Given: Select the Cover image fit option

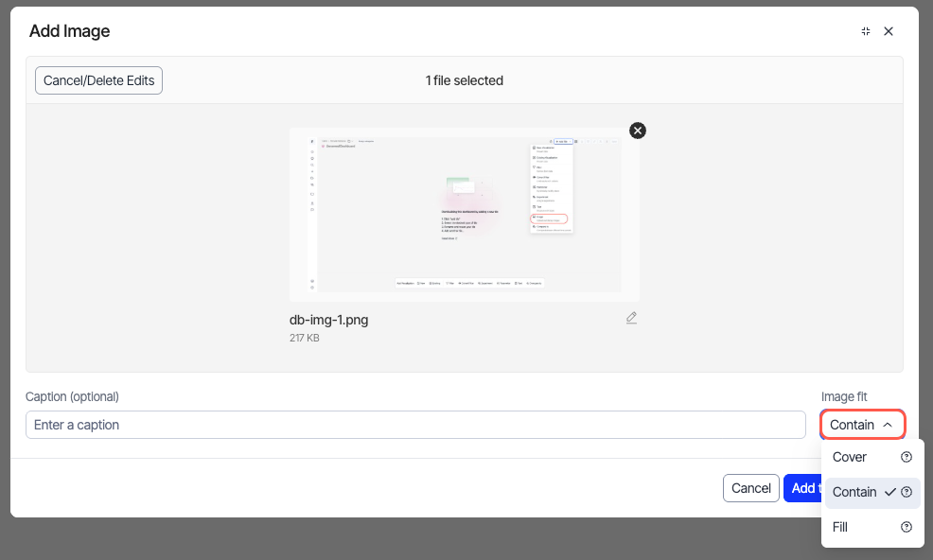Looking at the screenshot, I should 850,457.
